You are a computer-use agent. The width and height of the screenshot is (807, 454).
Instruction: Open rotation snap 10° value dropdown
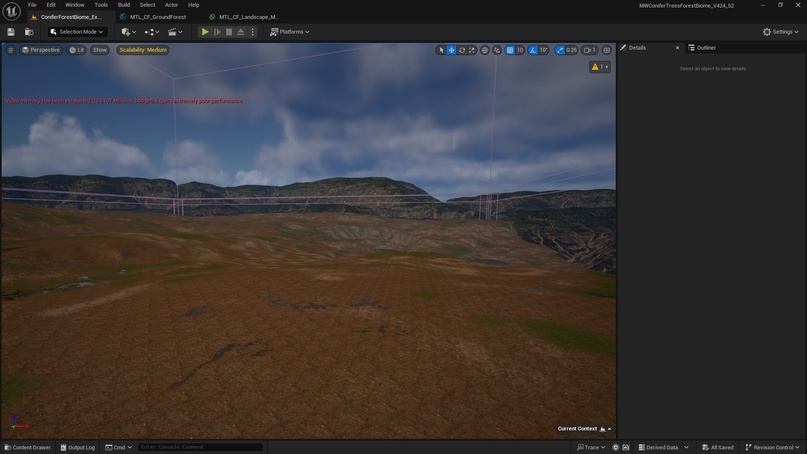[543, 50]
